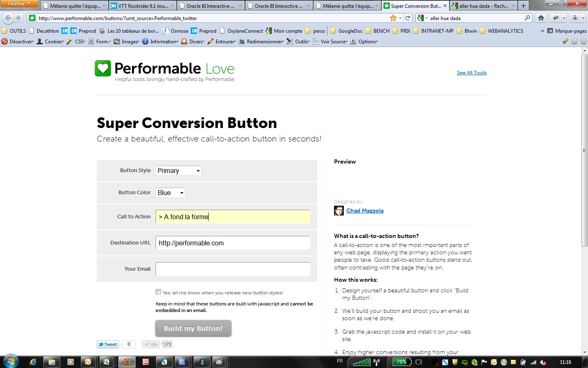Viewport: 588px width, 368px height.
Task: Open the Entourer toolbar menu
Action: (x=222, y=41)
